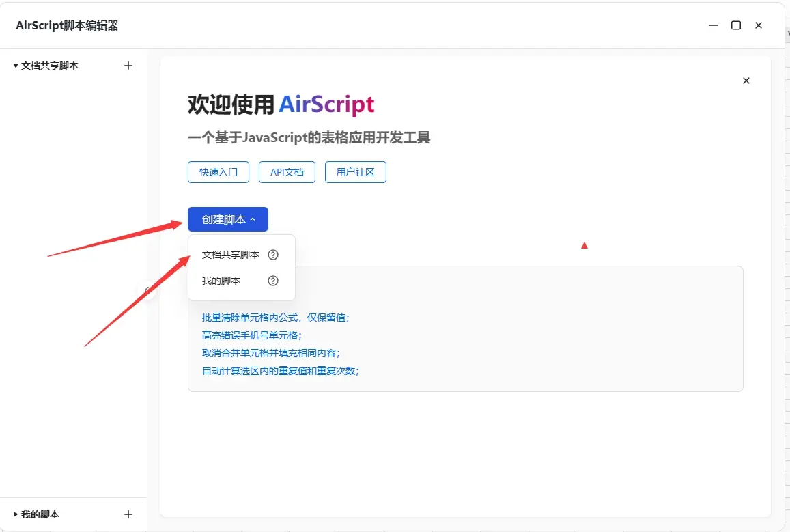Open example 取消合并单元格并填充相同内容
The width and height of the screenshot is (790, 532).
click(270, 353)
